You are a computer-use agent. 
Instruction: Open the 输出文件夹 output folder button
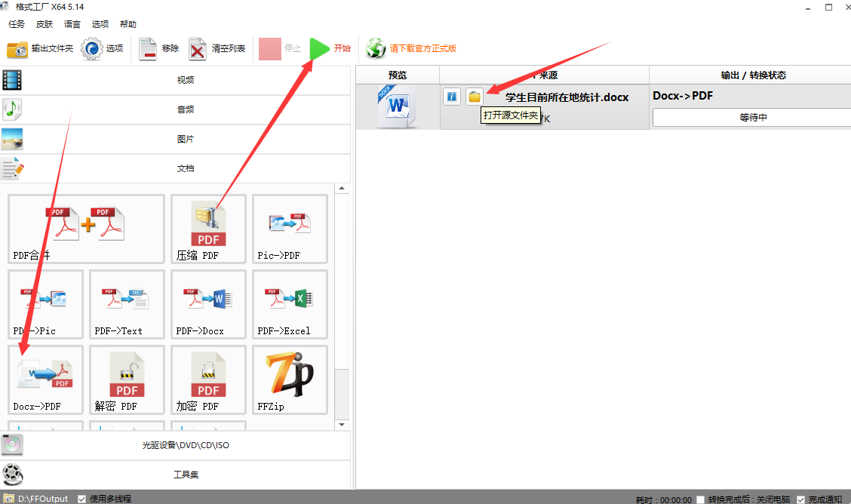[x=40, y=49]
